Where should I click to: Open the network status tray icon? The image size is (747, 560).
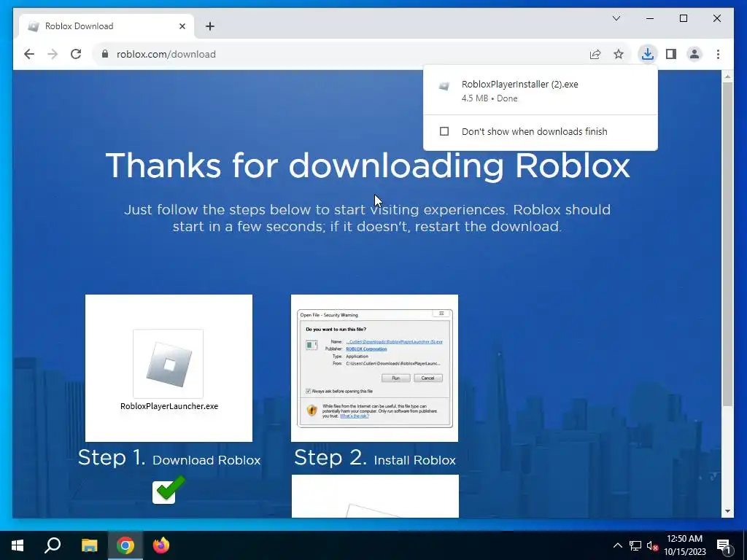point(635,545)
